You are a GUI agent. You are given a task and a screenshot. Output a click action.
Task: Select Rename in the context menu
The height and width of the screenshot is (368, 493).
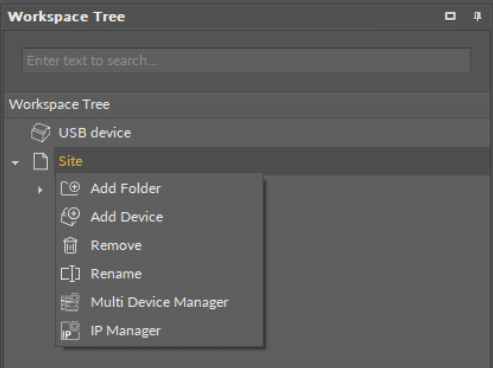pyautogui.click(x=159, y=274)
